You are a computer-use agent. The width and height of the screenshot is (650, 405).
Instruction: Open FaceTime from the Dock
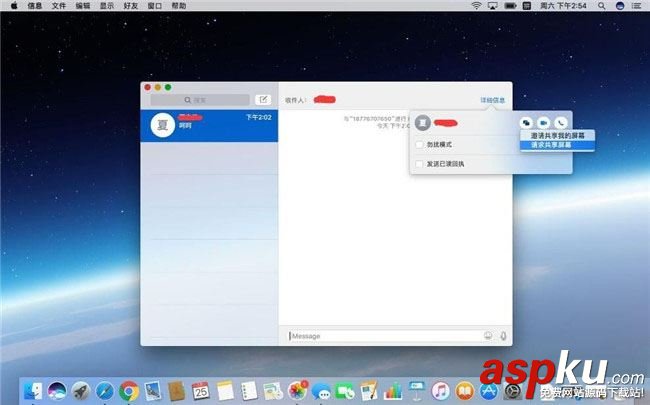(x=345, y=391)
